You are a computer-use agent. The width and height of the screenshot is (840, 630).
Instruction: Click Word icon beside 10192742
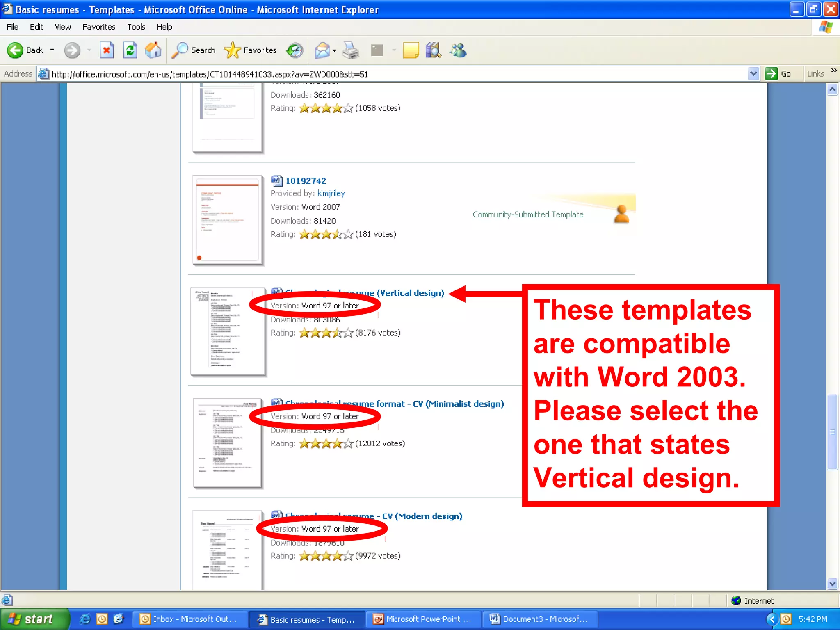click(x=277, y=180)
